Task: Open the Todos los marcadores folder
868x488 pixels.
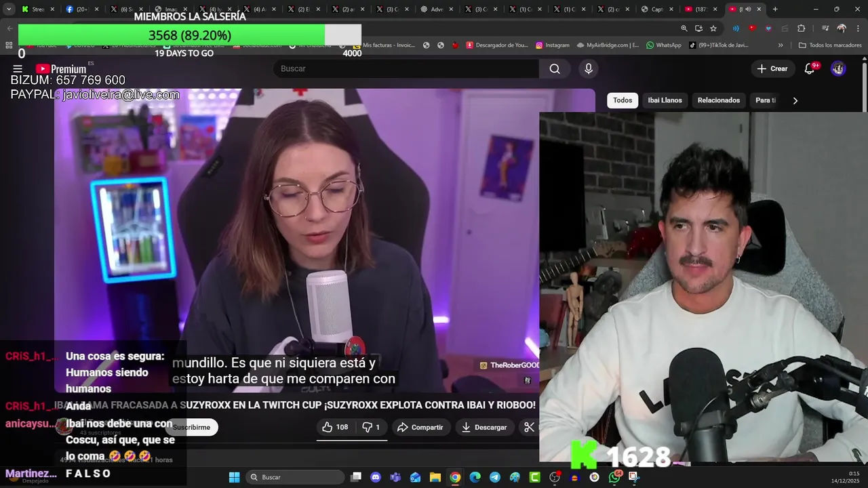Action: pyautogui.click(x=830, y=45)
